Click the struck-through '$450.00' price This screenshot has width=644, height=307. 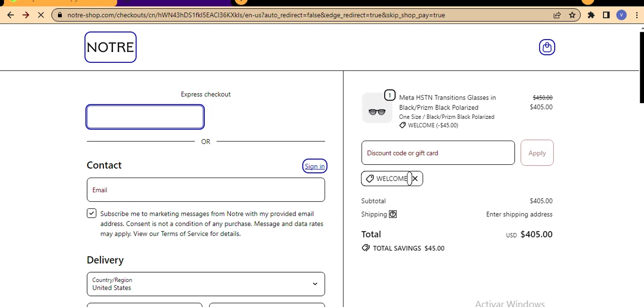click(543, 98)
